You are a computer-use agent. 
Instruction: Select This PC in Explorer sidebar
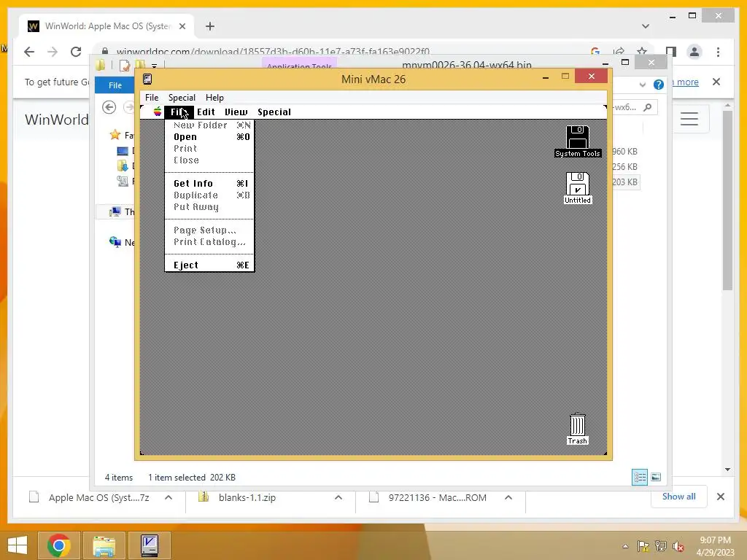[115, 211]
